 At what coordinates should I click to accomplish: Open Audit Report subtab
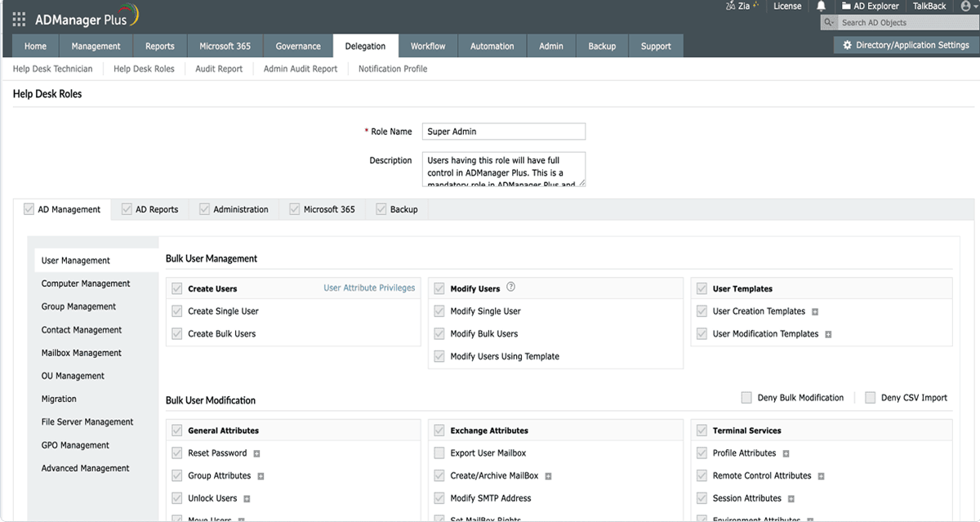click(x=219, y=69)
